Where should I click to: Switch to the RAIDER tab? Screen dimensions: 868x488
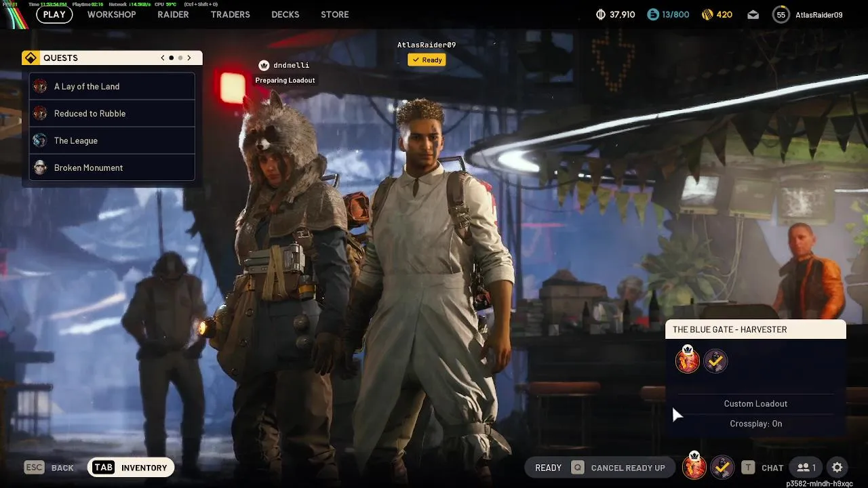click(x=173, y=14)
